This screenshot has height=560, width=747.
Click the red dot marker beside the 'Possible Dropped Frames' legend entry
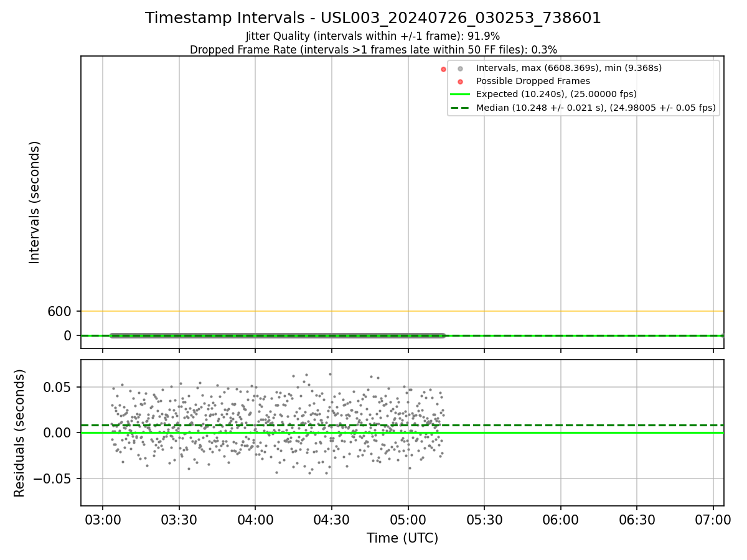pos(460,82)
